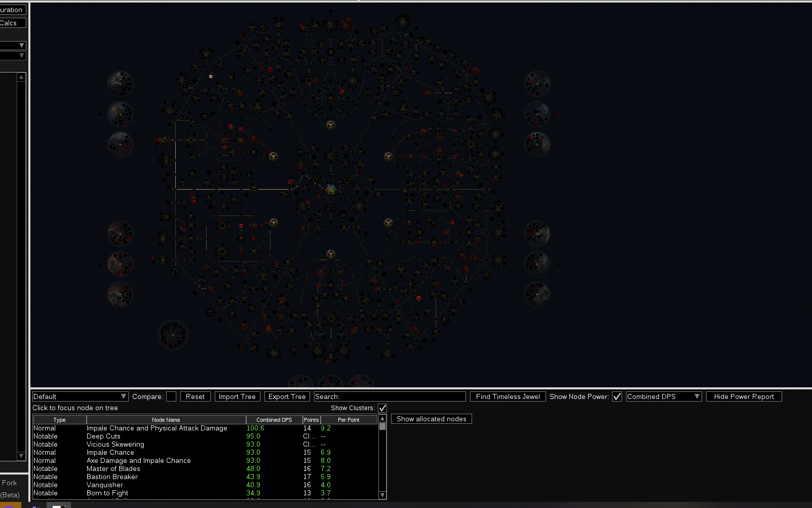The image size is (812, 508).
Task: Sort the power report by Node Name column
Action: point(166,420)
